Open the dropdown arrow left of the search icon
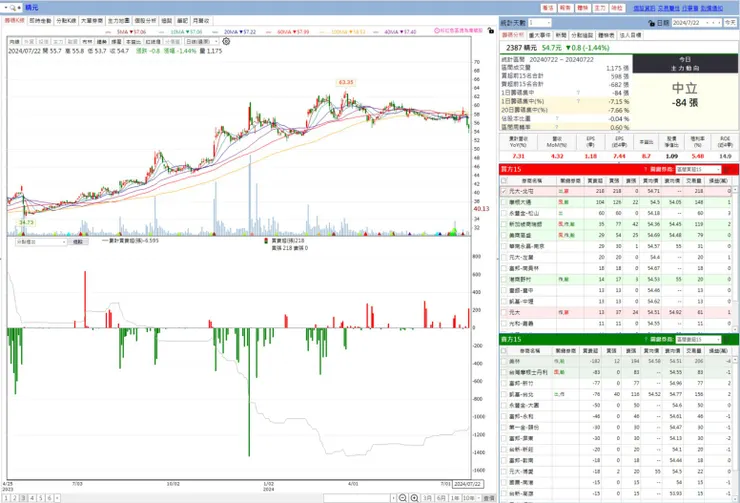Viewport: 740px width, 503px height. coord(6,8)
